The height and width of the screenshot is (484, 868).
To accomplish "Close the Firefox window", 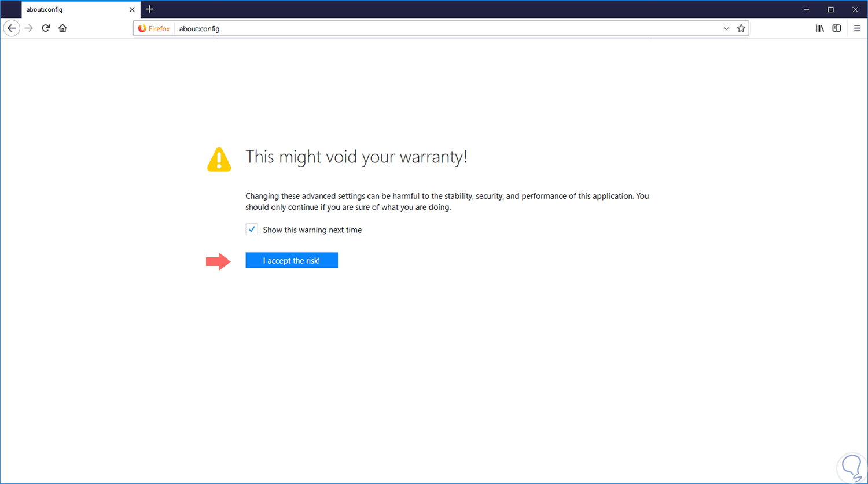I will click(x=855, y=9).
